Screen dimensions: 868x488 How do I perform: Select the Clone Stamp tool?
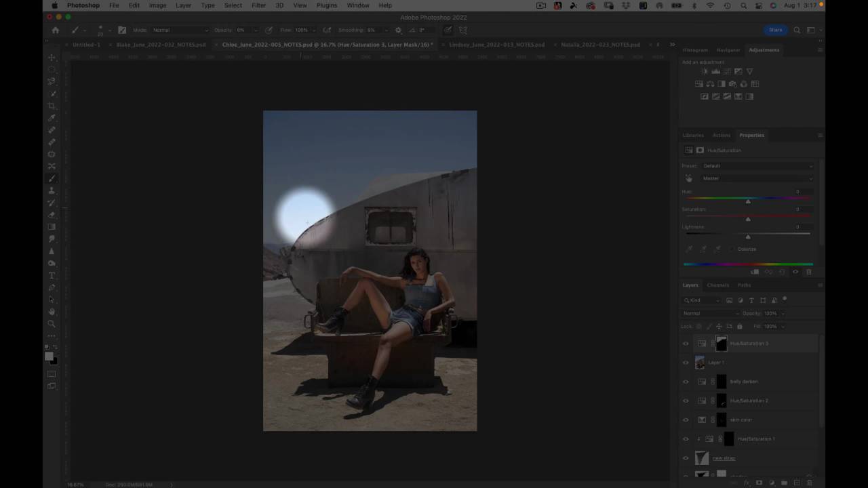click(52, 190)
